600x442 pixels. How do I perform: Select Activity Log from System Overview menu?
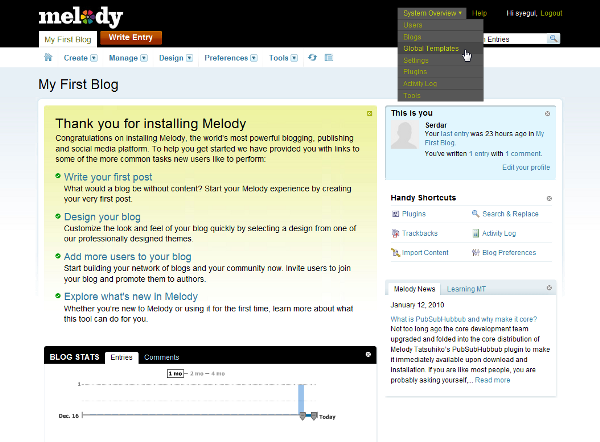[440, 83]
